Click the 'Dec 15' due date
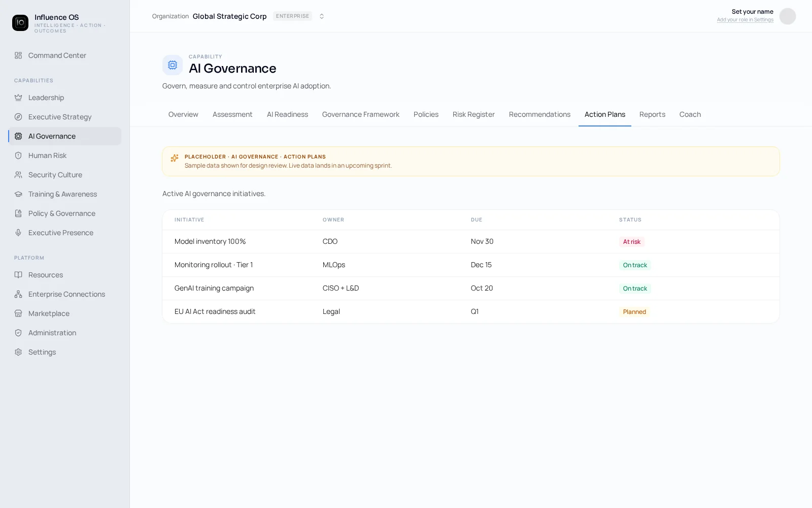812x508 pixels. pyautogui.click(x=481, y=265)
